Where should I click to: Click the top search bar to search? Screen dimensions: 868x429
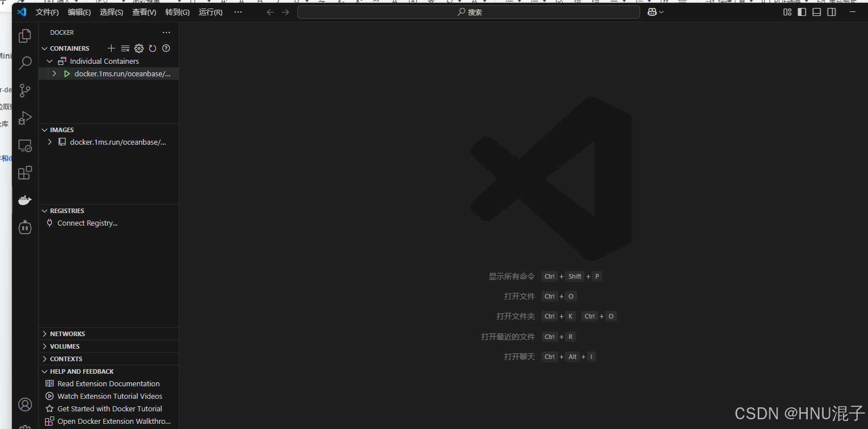468,11
